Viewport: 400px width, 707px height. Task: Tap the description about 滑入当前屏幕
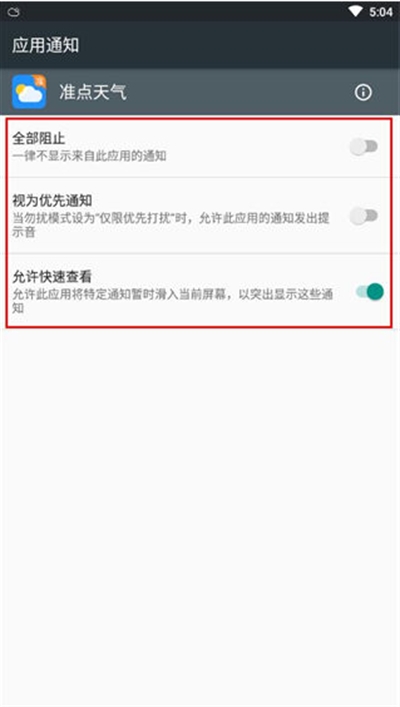click(173, 301)
